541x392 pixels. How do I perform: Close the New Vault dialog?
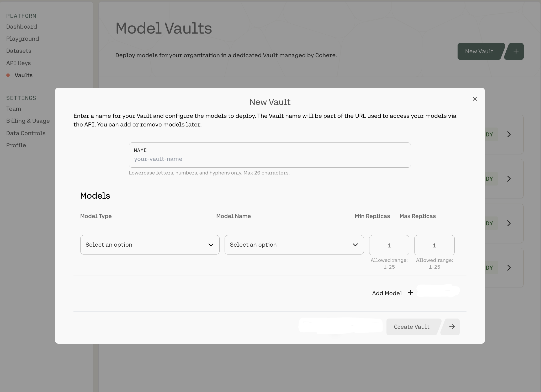click(475, 99)
